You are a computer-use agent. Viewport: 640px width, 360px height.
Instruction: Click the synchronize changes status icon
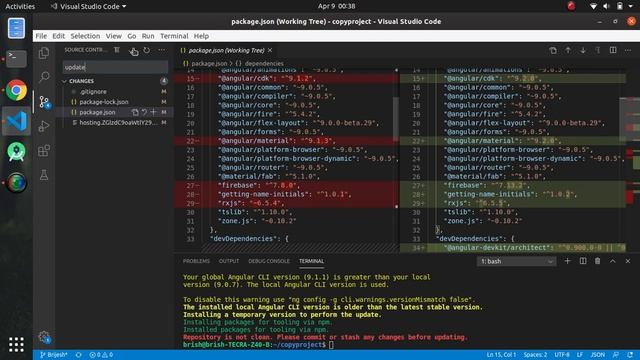coord(78,355)
